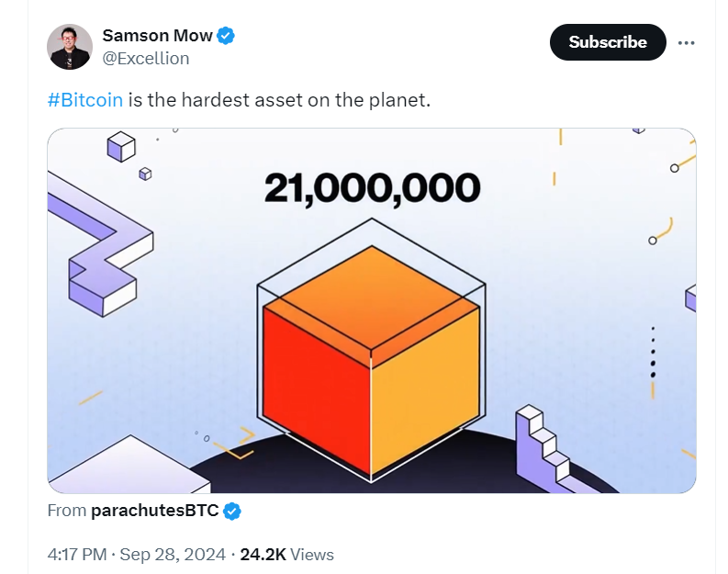
Task: Click verified badge beside Samson Mow
Action: [x=226, y=36]
